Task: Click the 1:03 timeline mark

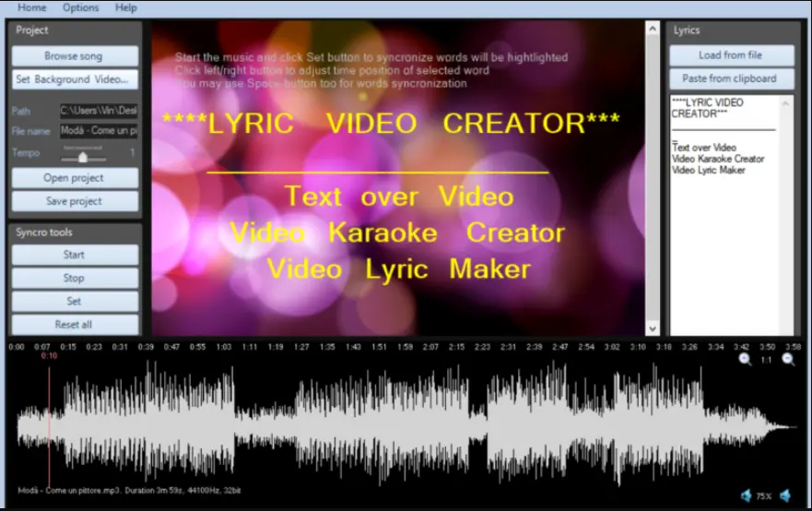Action: [224, 347]
